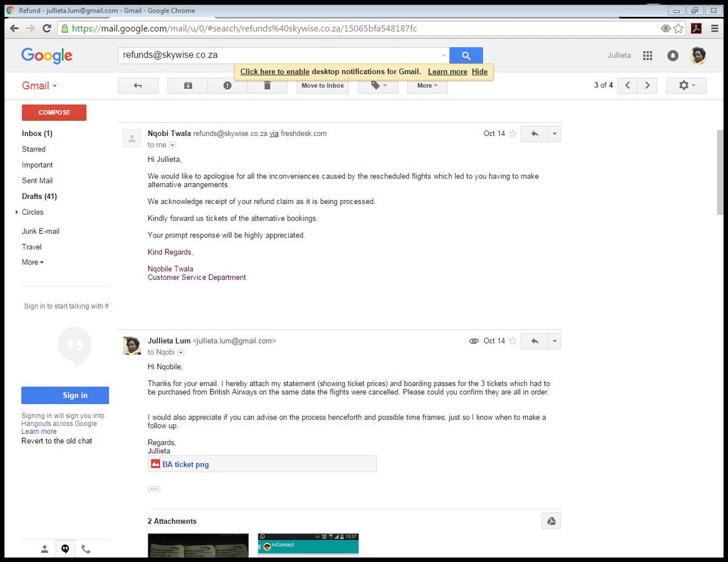Click 'Revert to the old chat'
728x562 pixels.
pyautogui.click(x=57, y=441)
